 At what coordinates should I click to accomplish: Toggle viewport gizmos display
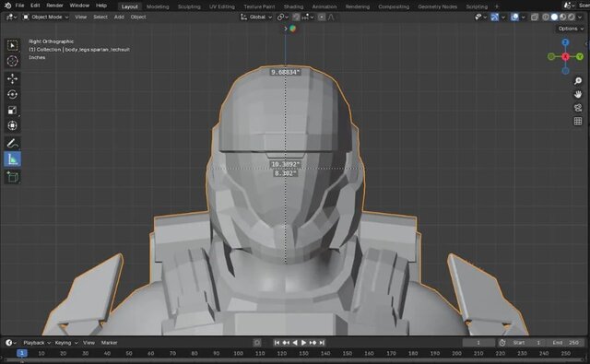(x=494, y=17)
